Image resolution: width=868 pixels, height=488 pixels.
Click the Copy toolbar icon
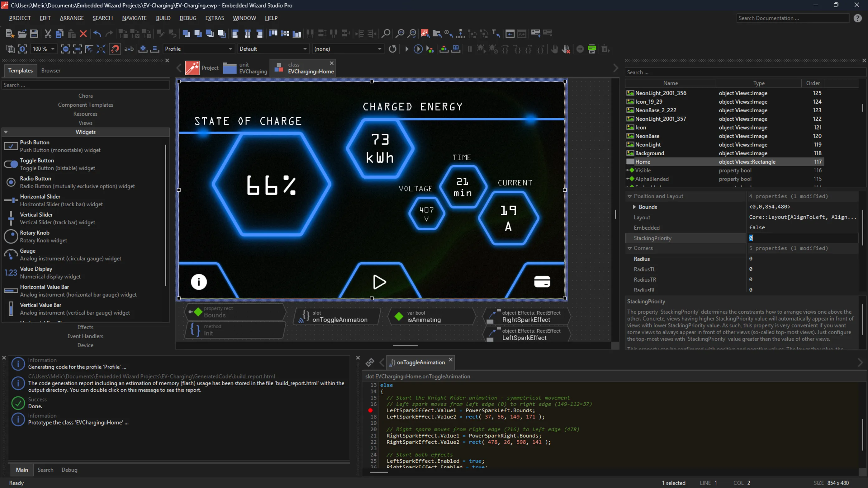[x=59, y=33]
